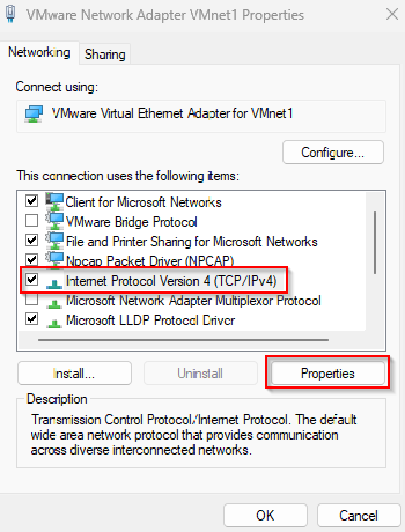This screenshot has height=532, width=405.
Task: Uncheck Npcap Packet Driver (NPCAP)
Action: [32, 260]
